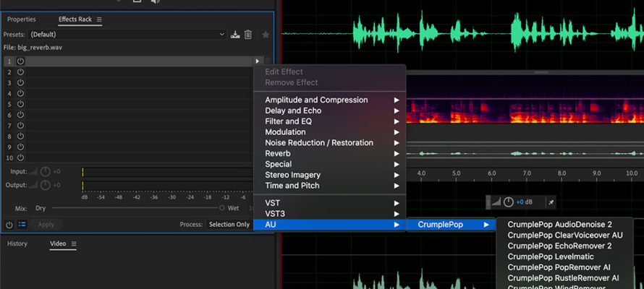644x289 pixels.
Task: Click the Input level meter bar
Action: [167, 172]
